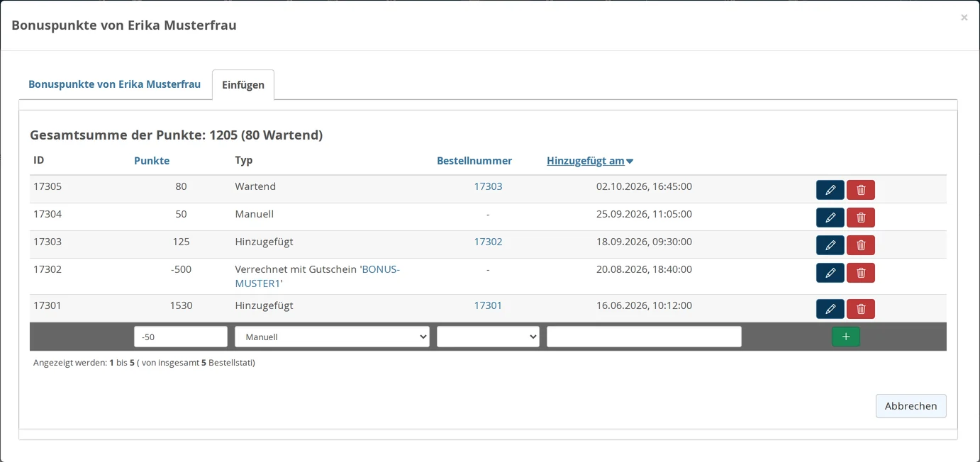Edit bonus points entry 17303

pyautogui.click(x=830, y=245)
